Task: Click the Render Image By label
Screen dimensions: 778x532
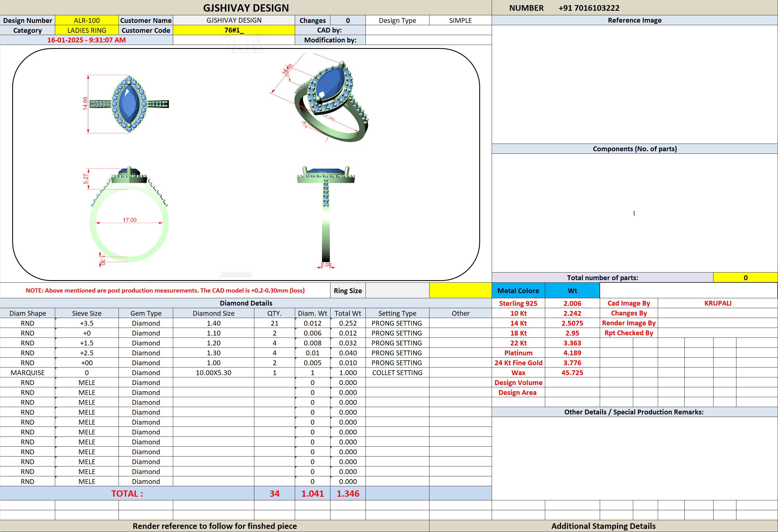Action: coord(629,323)
